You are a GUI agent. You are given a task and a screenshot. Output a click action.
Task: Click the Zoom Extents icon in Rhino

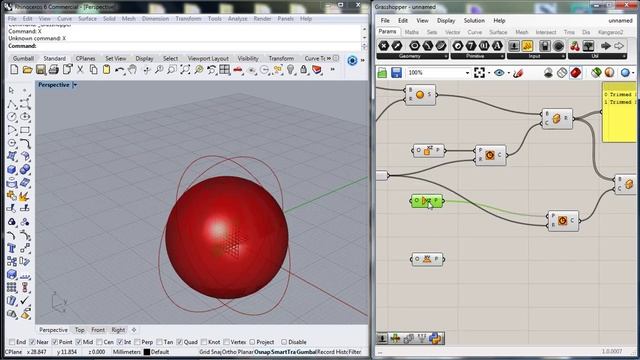[x=185, y=70]
